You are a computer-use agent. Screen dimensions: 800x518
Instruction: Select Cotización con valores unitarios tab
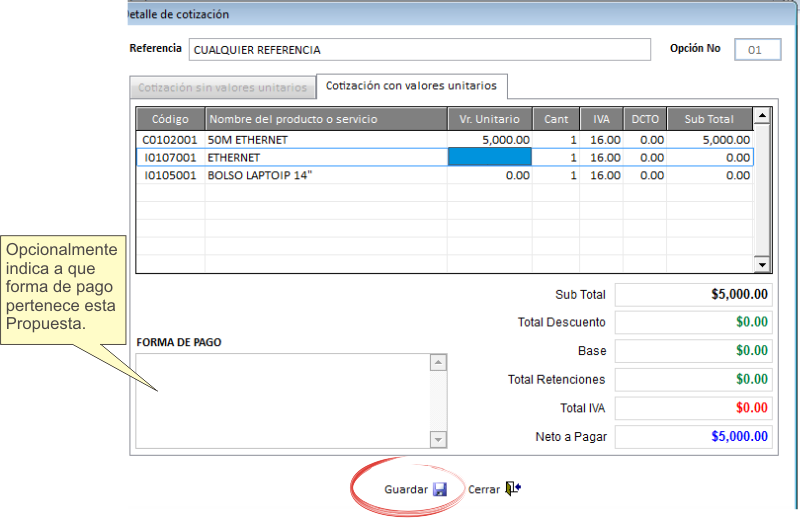(411, 86)
